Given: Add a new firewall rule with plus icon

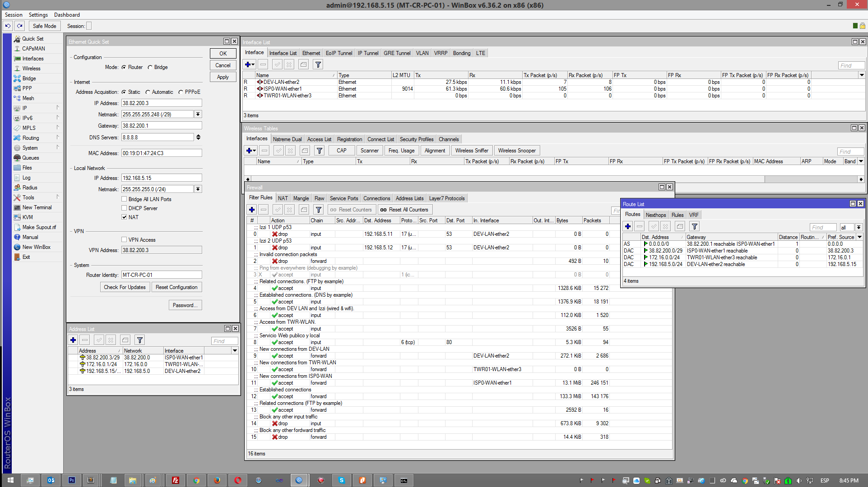Looking at the screenshot, I should click(251, 209).
